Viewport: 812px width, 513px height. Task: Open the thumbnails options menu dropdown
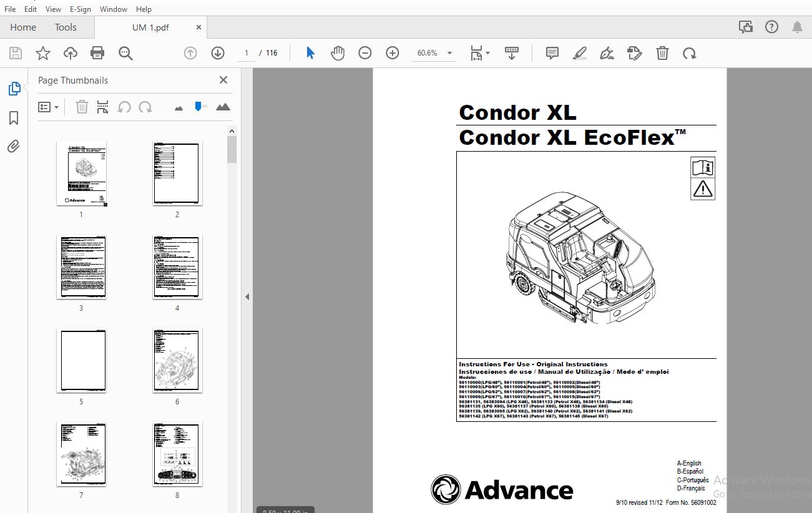[49, 107]
